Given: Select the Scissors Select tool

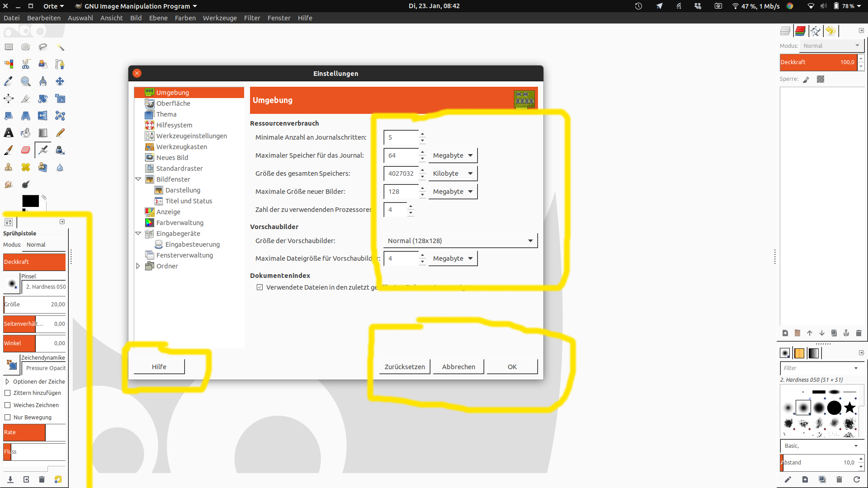Looking at the screenshot, I should [x=26, y=64].
